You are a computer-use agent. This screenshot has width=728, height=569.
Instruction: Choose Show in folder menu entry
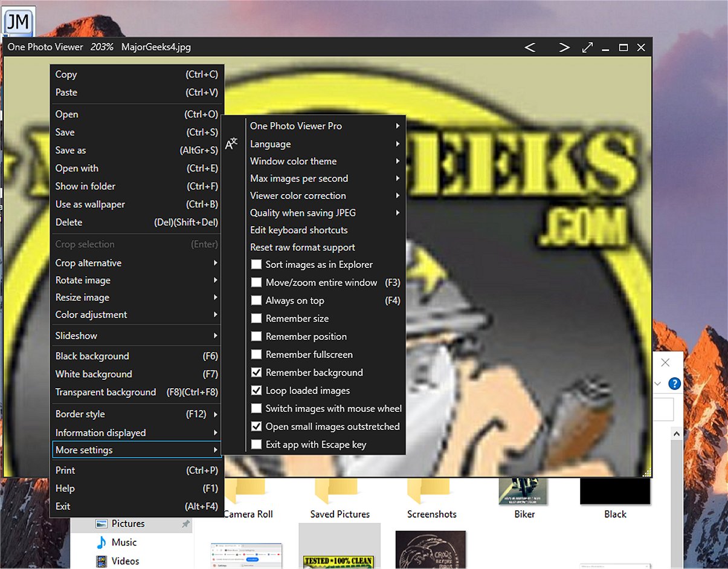137,186
